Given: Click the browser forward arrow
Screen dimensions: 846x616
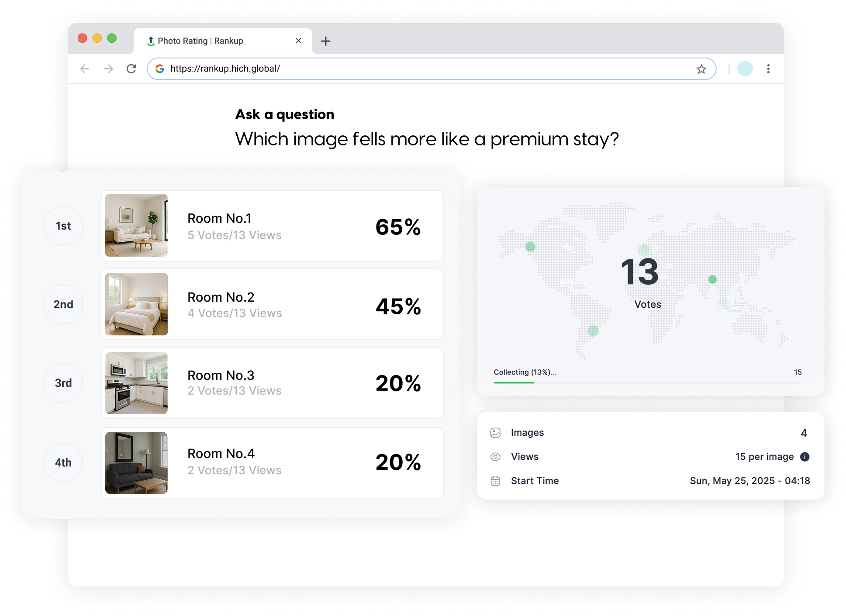Looking at the screenshot, I should pos(108,69).
